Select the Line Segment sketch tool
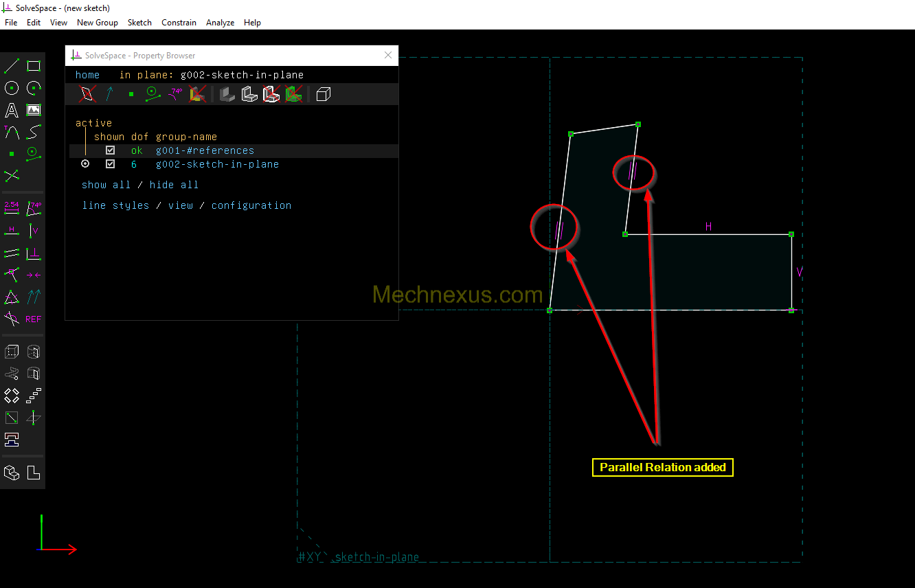The width and height of the screenshot is (915, 588). (12, 66)
